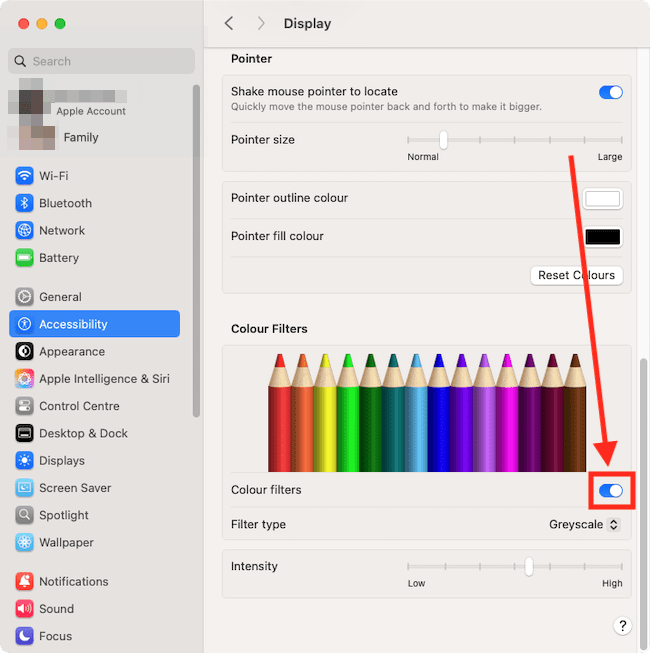Click the Control Centre icon

click(25, 406)
